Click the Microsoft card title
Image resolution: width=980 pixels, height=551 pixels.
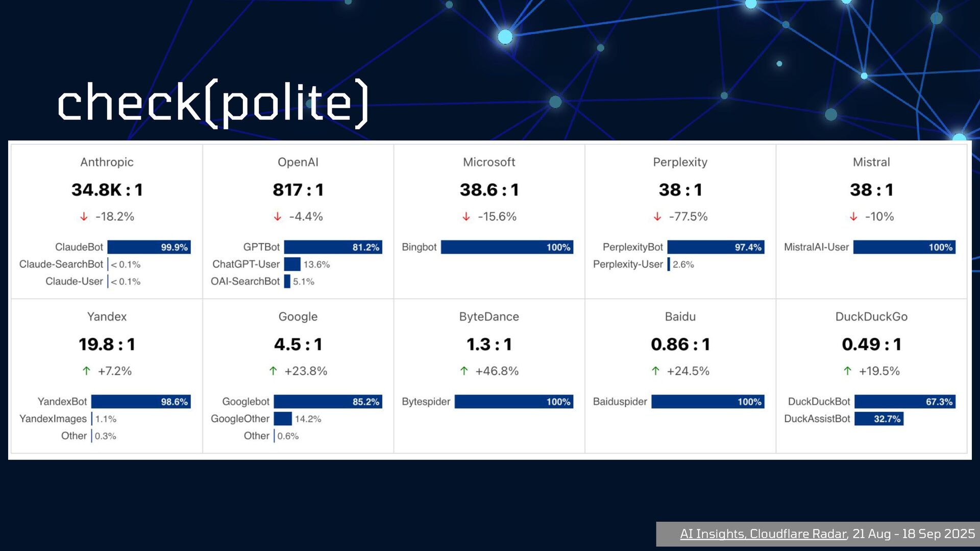489,162
